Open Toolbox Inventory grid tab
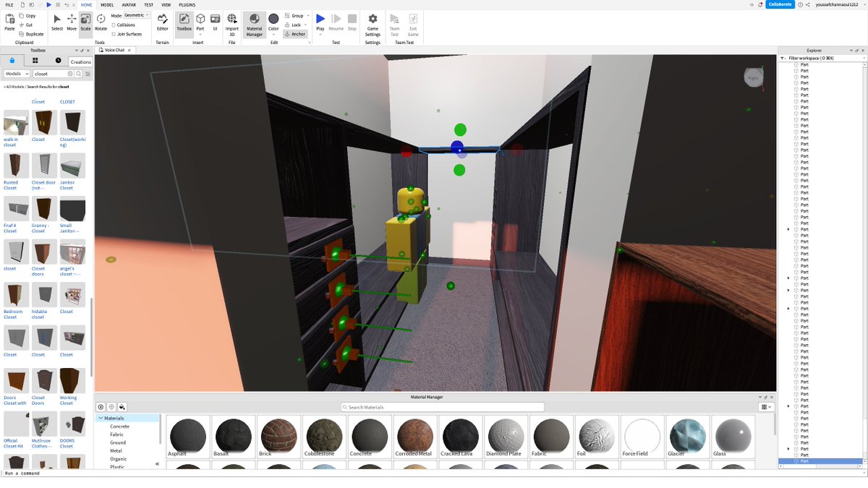 coord(35,61)
